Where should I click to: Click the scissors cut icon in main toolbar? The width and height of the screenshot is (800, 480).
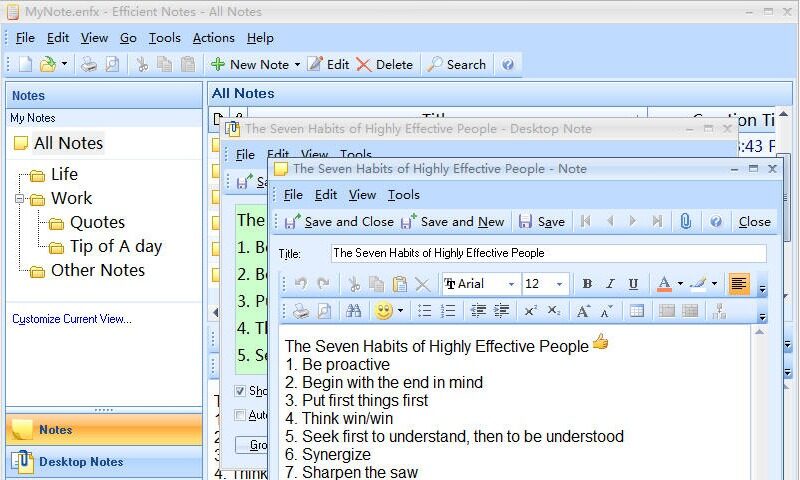[x=142, y=65]
